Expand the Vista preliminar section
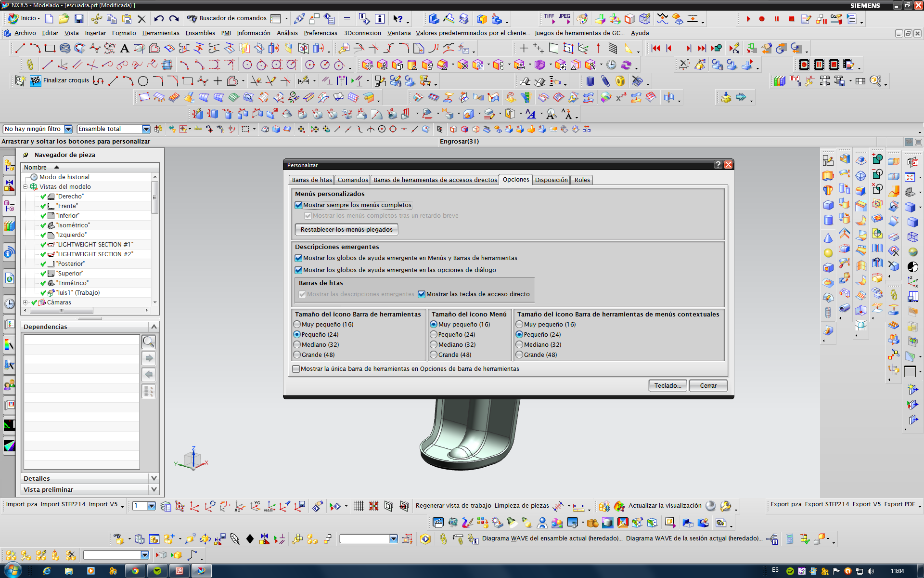This screenshot has width=924, height=578. pyautogui.click(x=154, y=489)
